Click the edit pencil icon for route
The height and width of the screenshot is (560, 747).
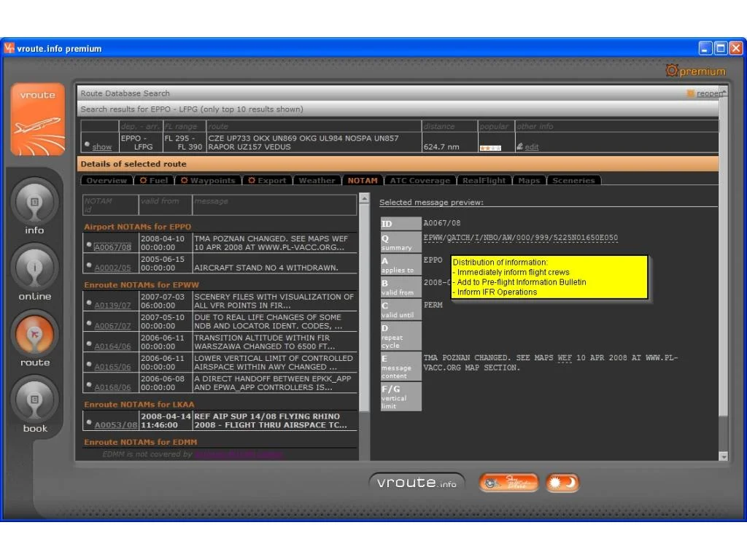[x=519, y=146]
